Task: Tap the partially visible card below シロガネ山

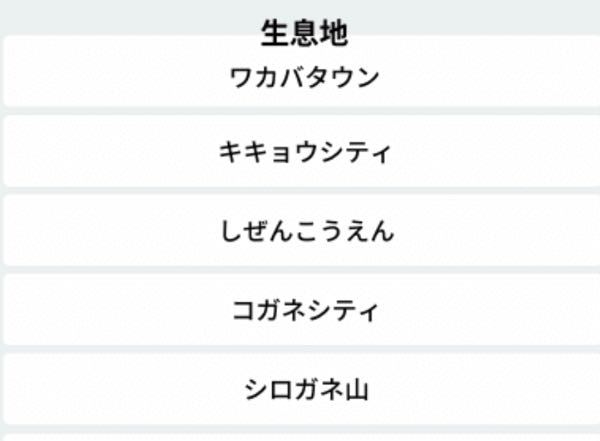Action: tap(300, 435)
